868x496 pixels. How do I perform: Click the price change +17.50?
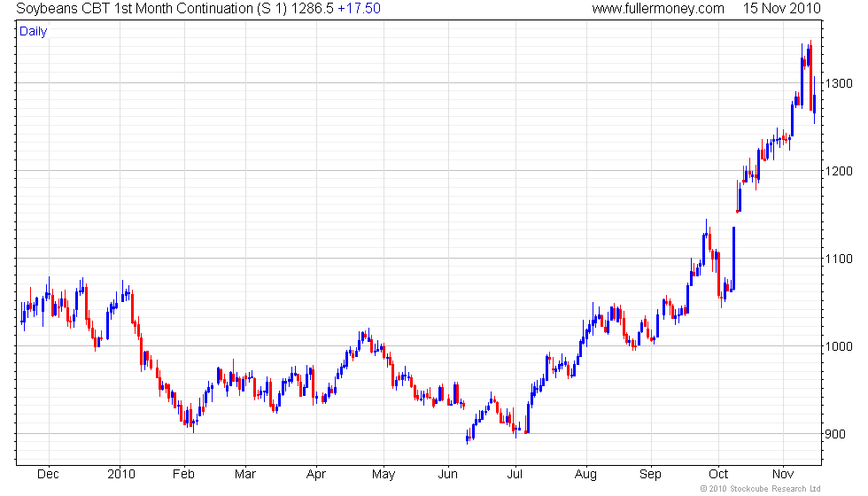coord(360,9)
